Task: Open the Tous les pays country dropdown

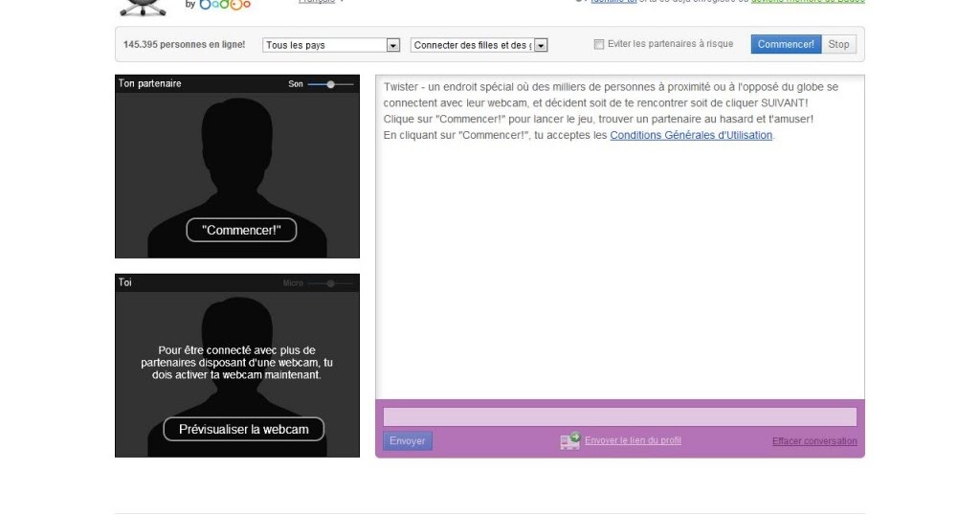Action: point(331,45)
